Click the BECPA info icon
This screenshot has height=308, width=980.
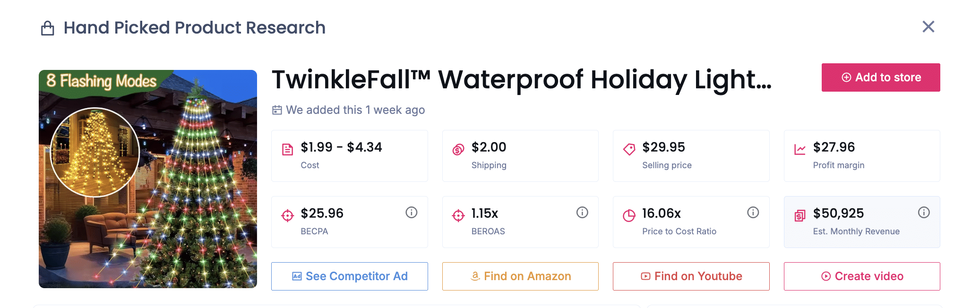(x=412, y=213)
